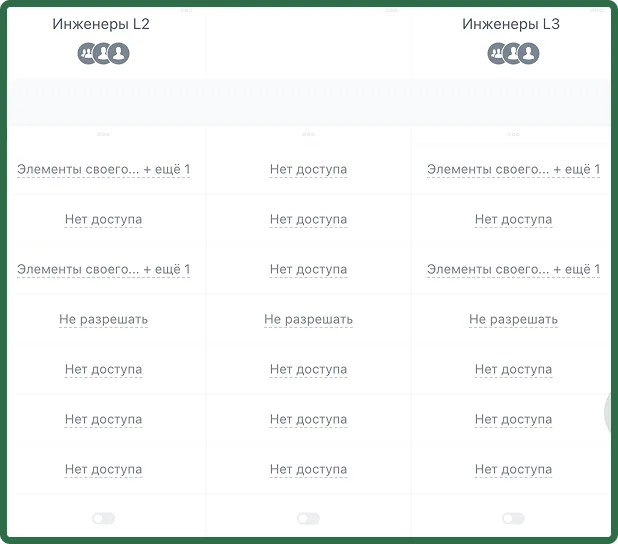Enable the bottom toggle in Инженеры L2 column
The image size is (618, 544).
point(104,518)
